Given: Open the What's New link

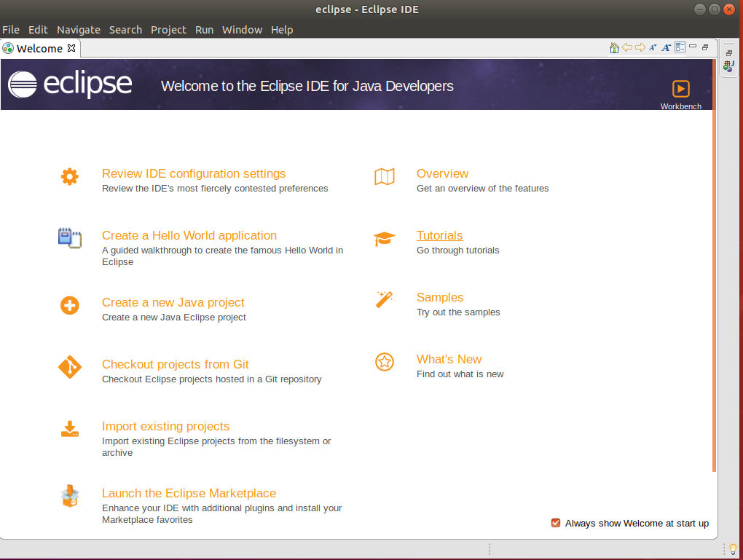Looking at the screenshot, I should (449, 359).
